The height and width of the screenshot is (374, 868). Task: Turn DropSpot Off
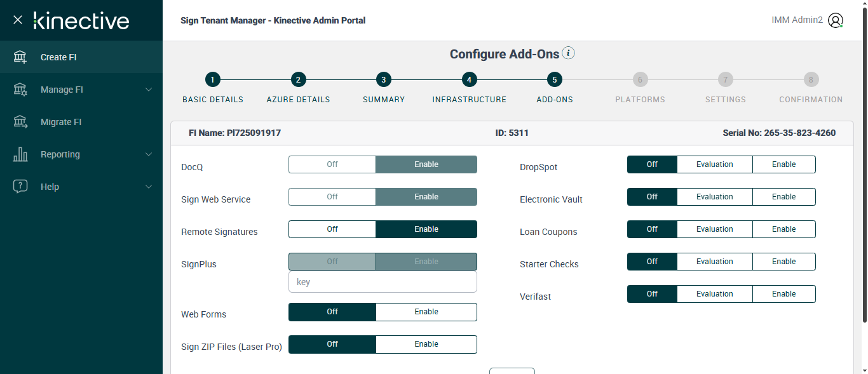click(x=652, y=164)
